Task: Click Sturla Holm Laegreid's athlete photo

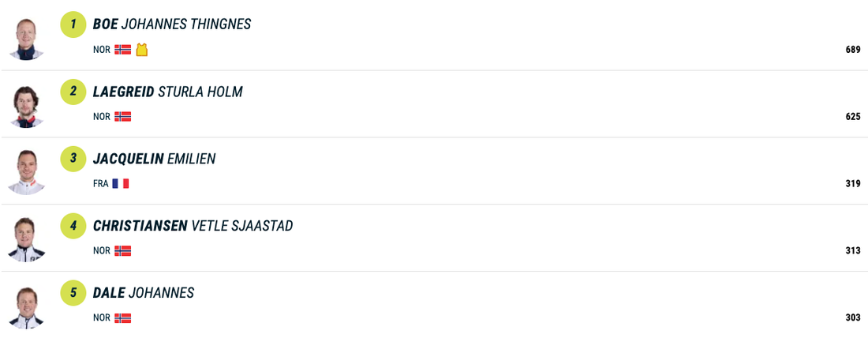Action: [x=26, y=104]
